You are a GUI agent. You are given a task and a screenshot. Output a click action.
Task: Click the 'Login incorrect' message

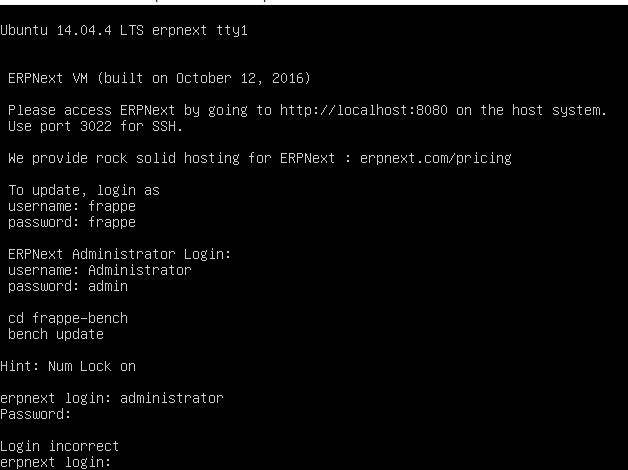(59, 446)
